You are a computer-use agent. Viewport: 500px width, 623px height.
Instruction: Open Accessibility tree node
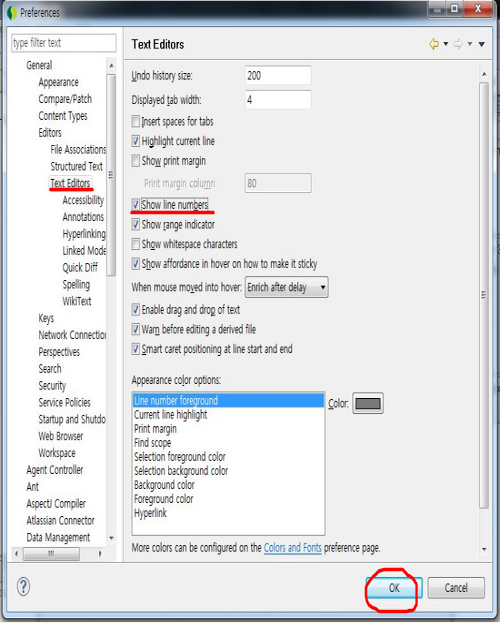click(83, 200)
